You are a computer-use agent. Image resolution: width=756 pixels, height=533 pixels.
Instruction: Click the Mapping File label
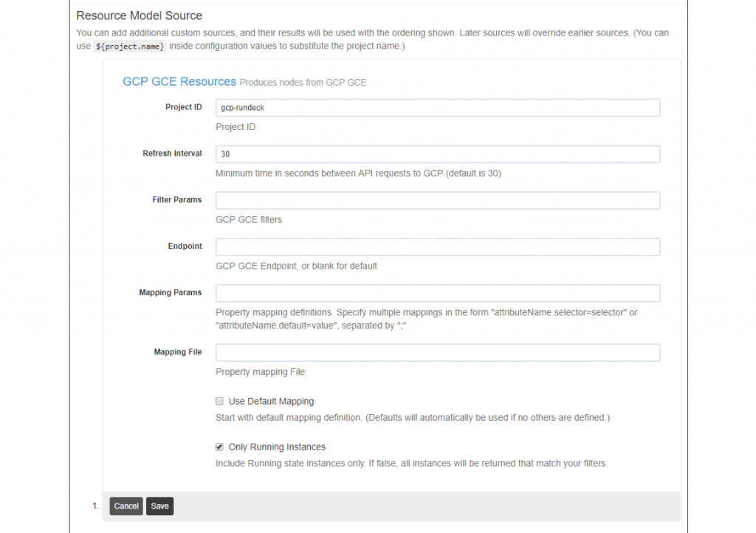coord(178,352)
